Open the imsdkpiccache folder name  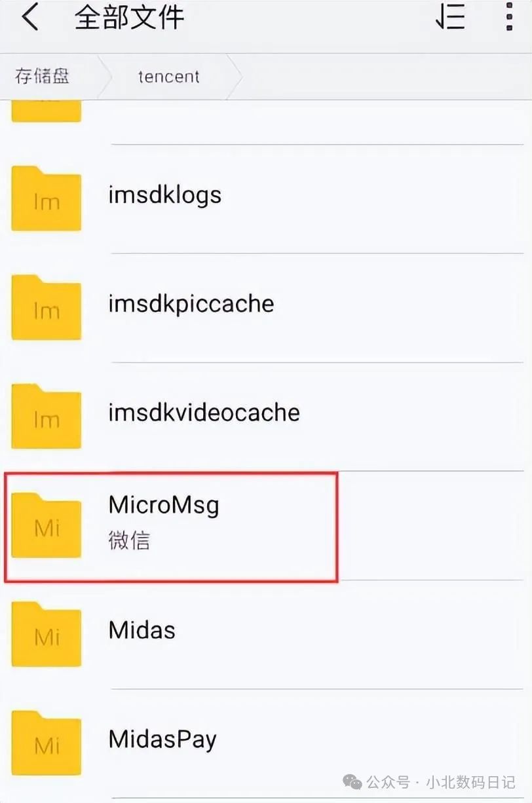pos(191,304)
